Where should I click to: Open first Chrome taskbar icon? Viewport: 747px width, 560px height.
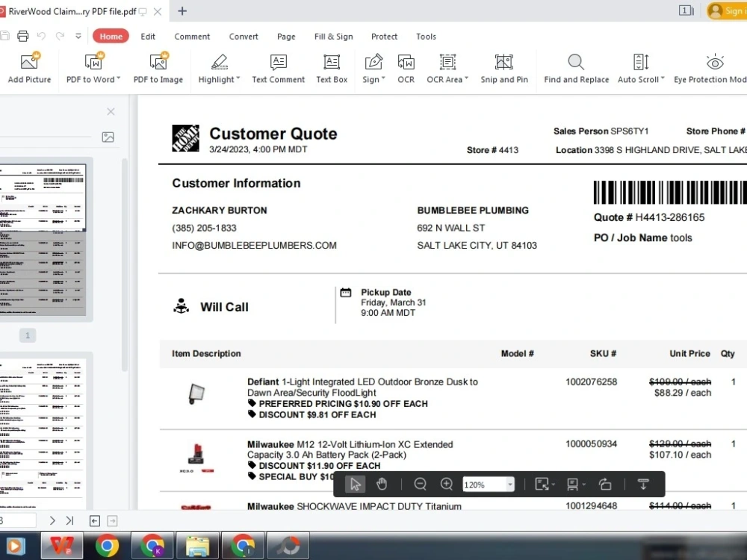[107, 546]
